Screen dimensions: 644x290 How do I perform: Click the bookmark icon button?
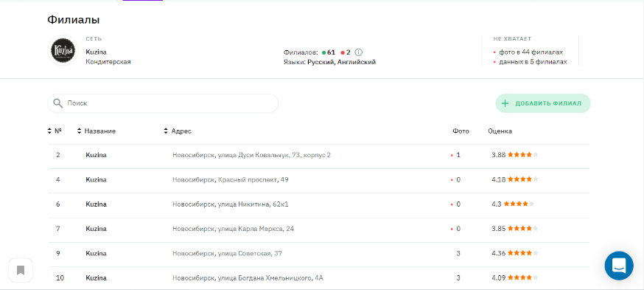(21, 270)
